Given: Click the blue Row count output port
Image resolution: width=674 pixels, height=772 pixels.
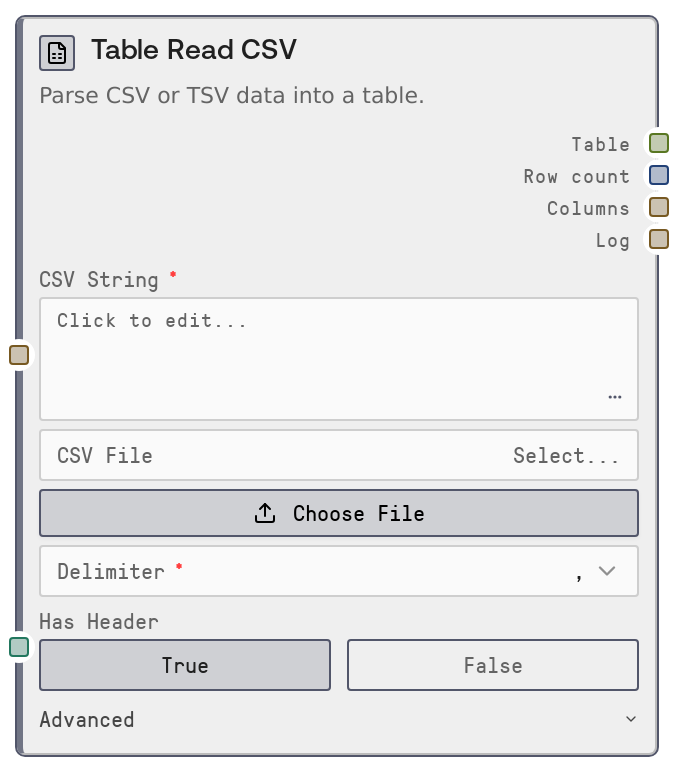Looking at the screenshot, I should [658, 175].
